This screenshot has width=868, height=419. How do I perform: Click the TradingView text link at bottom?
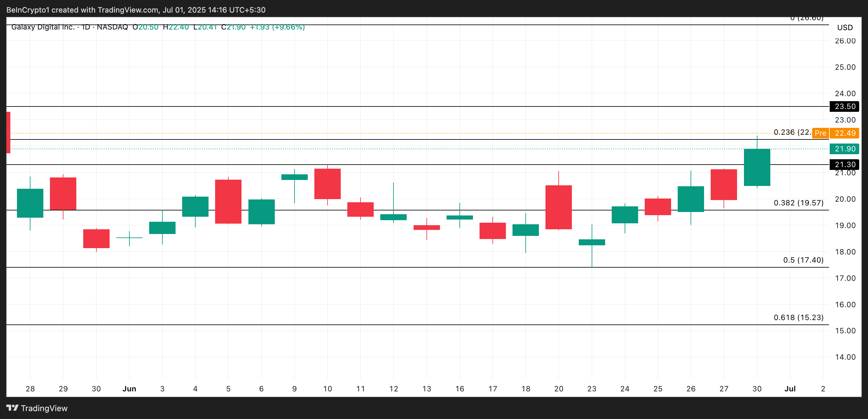[x=44, y=408]
